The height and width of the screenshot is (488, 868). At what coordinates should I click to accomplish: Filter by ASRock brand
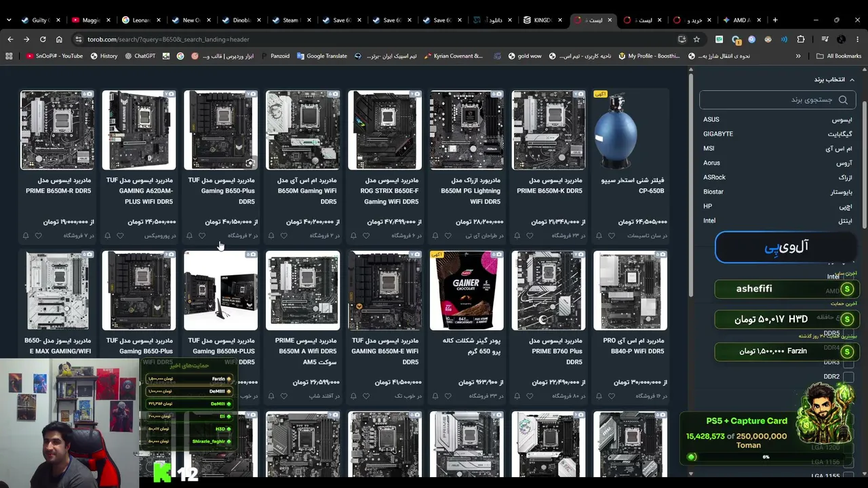(777, 178)
